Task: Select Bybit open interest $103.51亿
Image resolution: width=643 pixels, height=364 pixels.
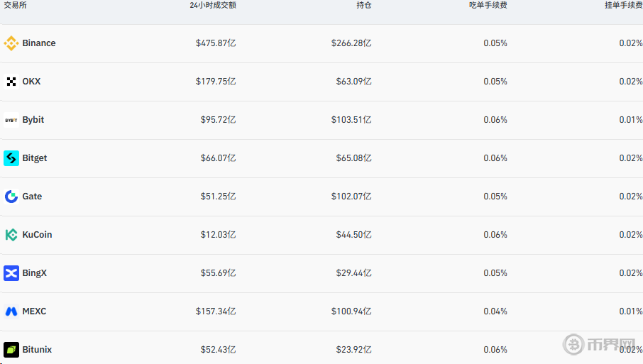Action: coord(351,120)
